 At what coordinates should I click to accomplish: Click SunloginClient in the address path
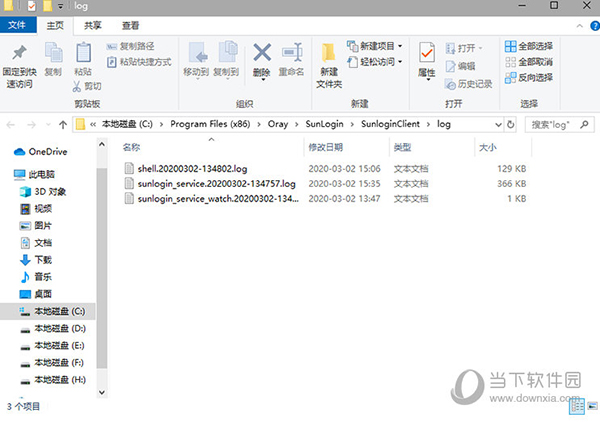(390, 124)
